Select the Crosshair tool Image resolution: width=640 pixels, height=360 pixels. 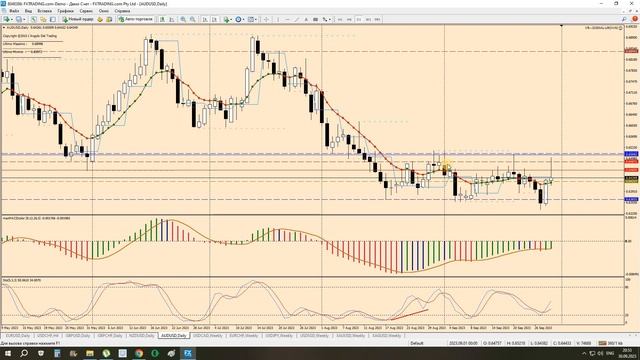point(266,19)
